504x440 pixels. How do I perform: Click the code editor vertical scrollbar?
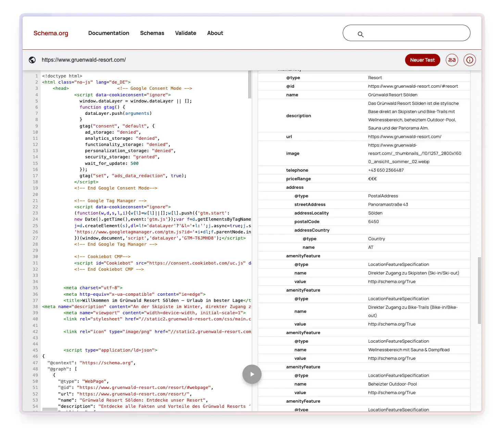[x=250, y=84]
